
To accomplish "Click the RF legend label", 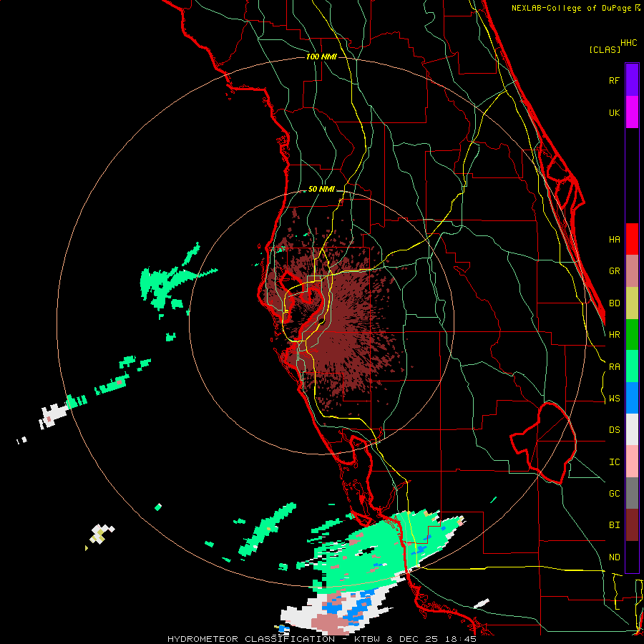I will point(615,80).
